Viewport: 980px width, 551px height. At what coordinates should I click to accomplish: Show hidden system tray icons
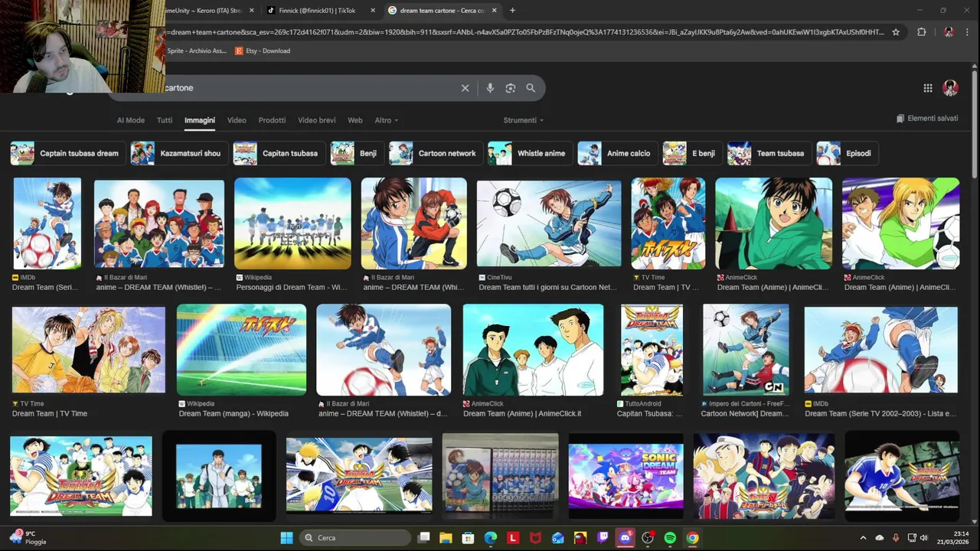tap(863, 538)
